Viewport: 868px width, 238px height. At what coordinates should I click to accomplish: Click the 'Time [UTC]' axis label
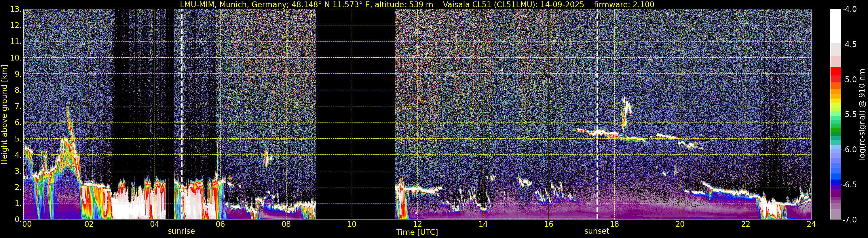pyautogui.click(x=417, y=232)
